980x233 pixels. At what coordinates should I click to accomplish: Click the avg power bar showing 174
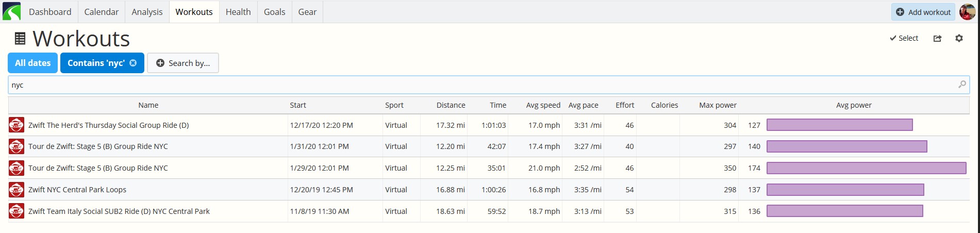click(x=867, y=168)
